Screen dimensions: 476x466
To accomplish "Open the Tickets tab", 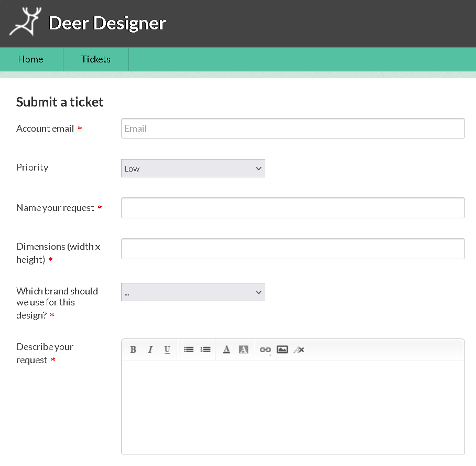I will pyautogui.click(x=96, y=59).
